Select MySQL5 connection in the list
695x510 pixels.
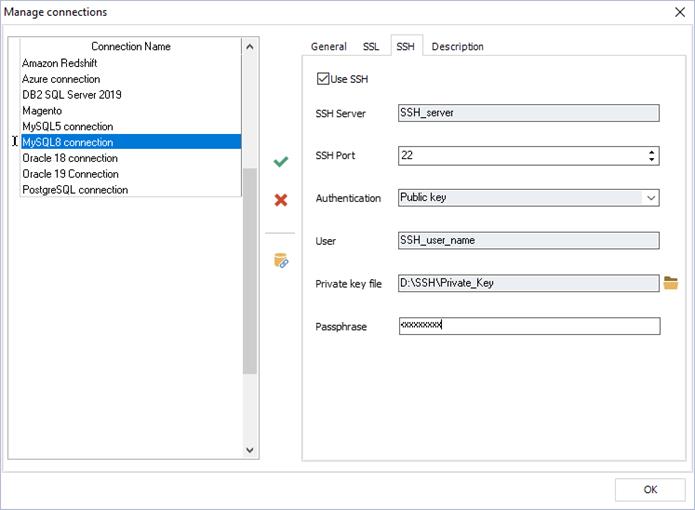pyautogui.click(x=131, y=126)
